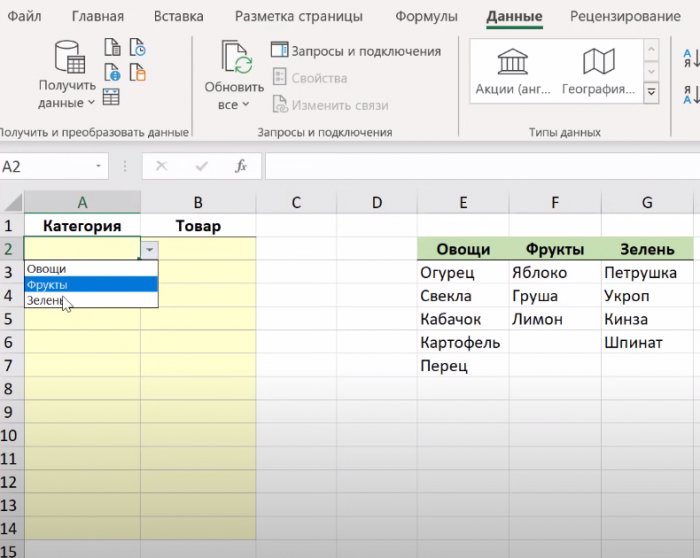Click the green Зелень header cell
The height and width of the screenshot is (558, 700).
click(647, 249)
